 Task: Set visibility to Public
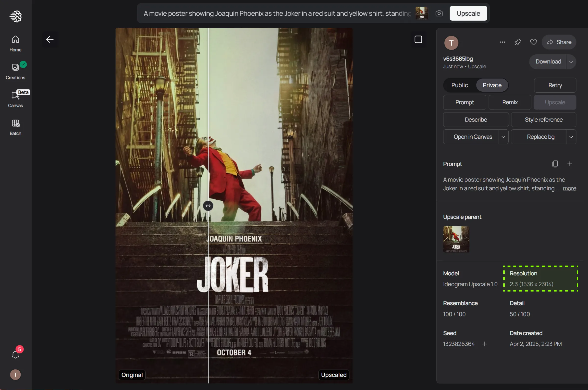click(x=459, y=85)
